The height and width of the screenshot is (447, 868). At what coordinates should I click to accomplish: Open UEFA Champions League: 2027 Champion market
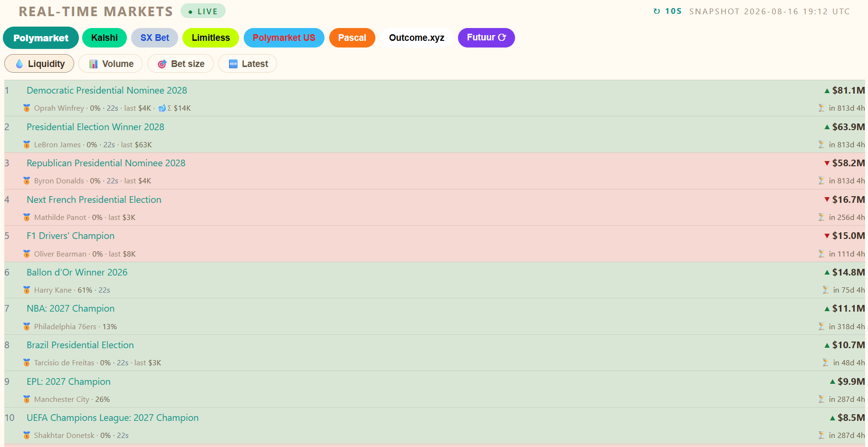[x=113, y=418]
